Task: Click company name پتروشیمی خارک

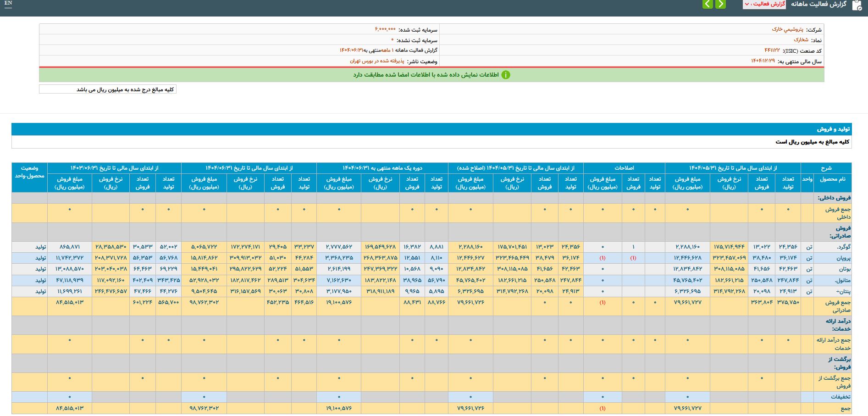Action: point(787,29)
